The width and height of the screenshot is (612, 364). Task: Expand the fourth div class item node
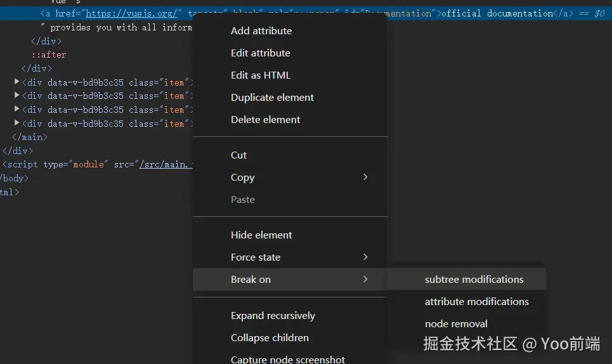pyautogui.click(x=16, y=123)
